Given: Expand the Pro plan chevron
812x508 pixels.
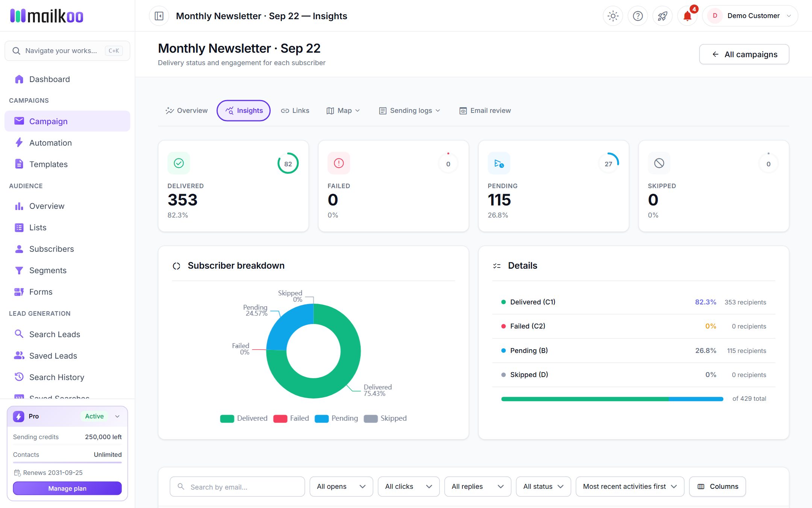Looking at the screenshot, I should 117,416.
